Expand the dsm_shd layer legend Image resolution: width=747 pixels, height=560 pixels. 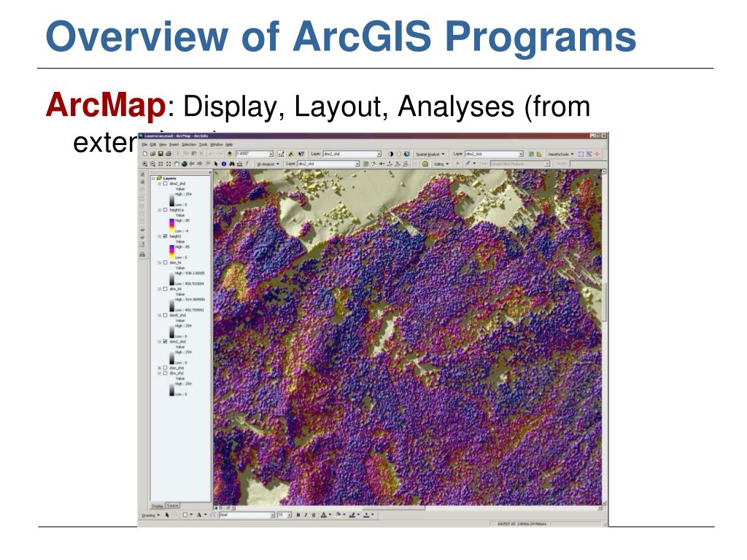(x=160, y=367)
